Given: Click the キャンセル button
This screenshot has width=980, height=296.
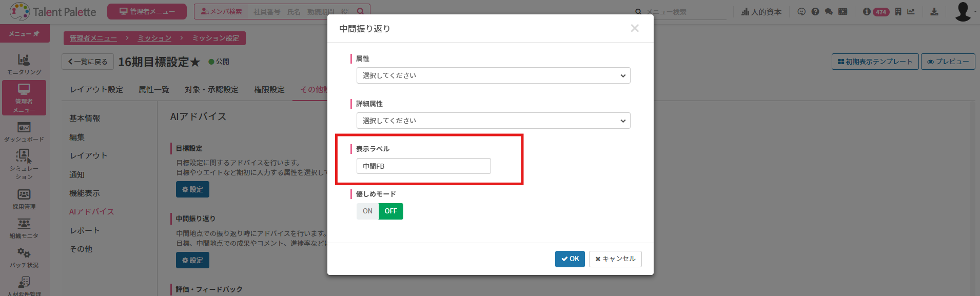Looking at the screenshot, I should click(615, 259).
